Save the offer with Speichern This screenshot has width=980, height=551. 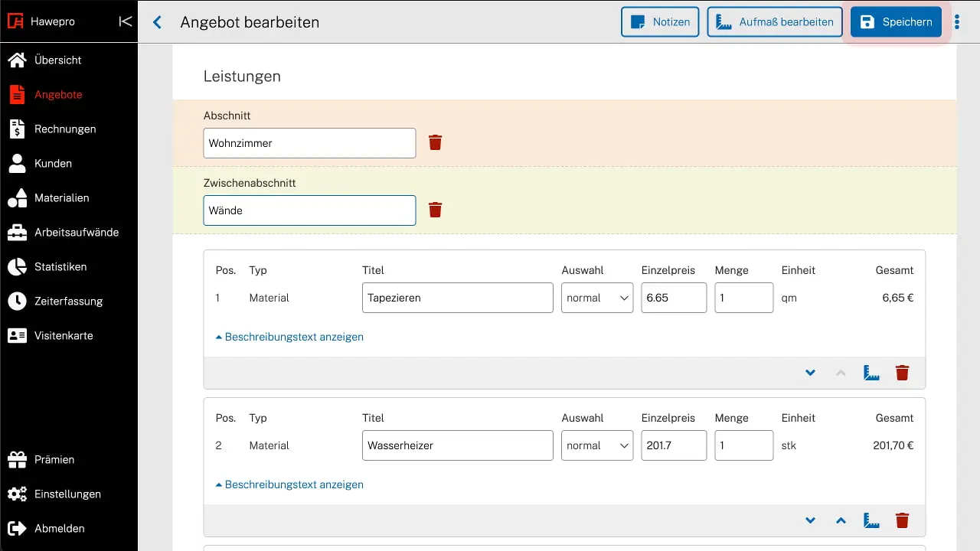coord(897,21)
